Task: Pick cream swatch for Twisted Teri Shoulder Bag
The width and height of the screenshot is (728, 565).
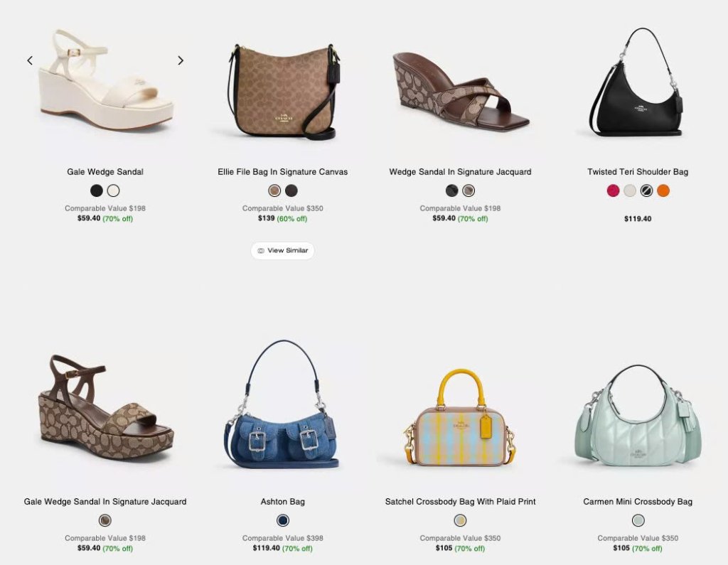Action: 630,190
